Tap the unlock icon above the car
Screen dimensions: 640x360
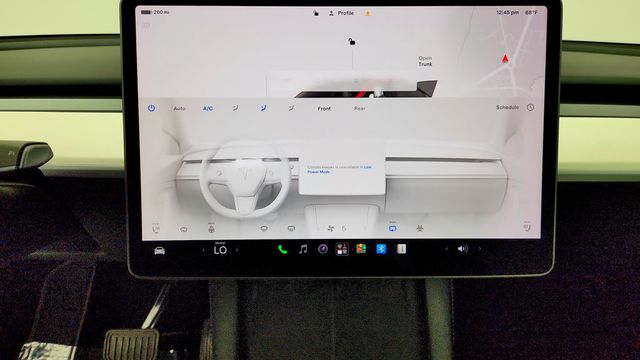pyautogui.click(x=351, y=42)
